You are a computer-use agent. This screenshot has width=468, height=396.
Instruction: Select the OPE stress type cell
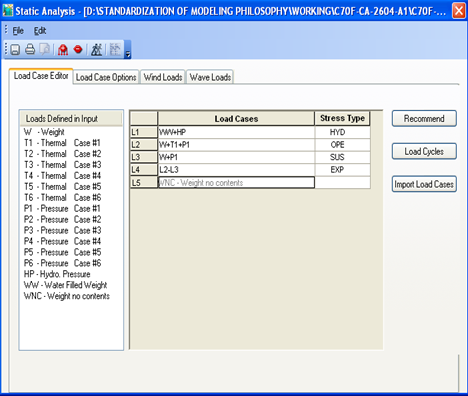342,145
